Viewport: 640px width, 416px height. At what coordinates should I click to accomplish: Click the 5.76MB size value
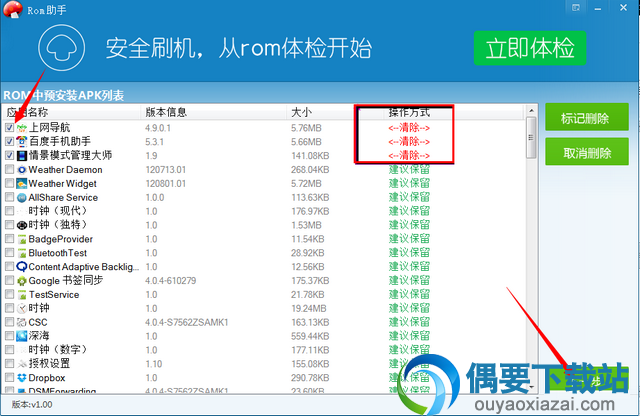(x=307, y=128)
